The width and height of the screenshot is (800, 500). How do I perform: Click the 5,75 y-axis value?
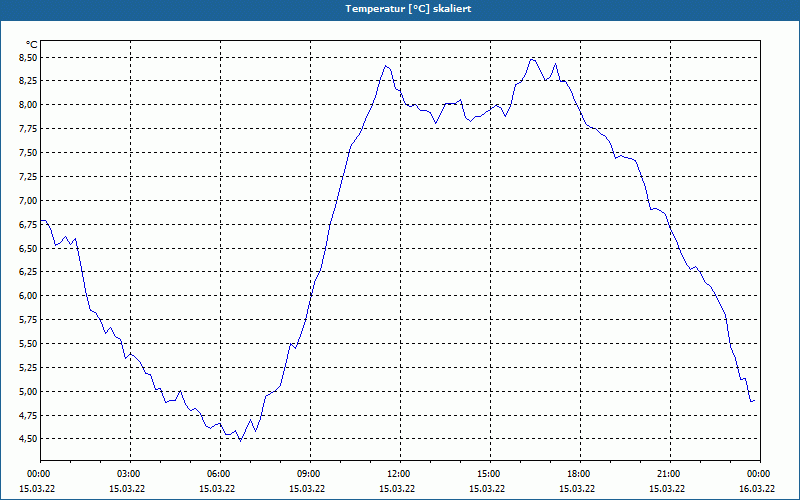click(29, 320)
